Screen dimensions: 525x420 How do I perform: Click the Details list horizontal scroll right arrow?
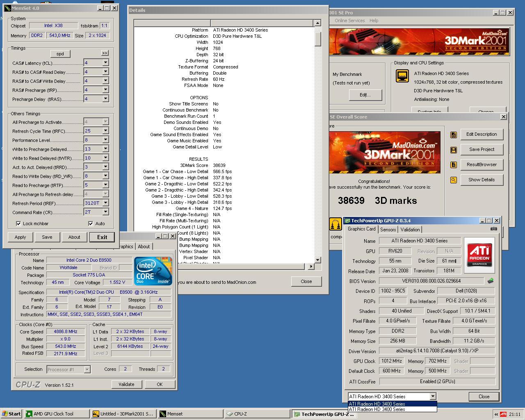click(x=311, y=267)
